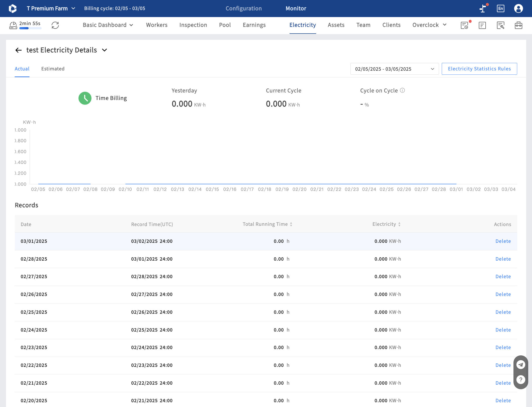Switch to the Estimated tab
Screen dimensions: 532x407
point(53,69)
